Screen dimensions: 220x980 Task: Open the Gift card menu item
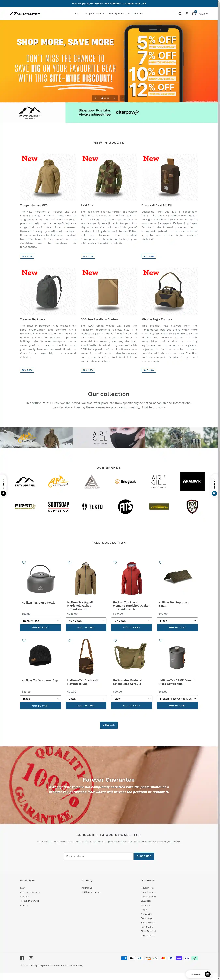point(139,14)
